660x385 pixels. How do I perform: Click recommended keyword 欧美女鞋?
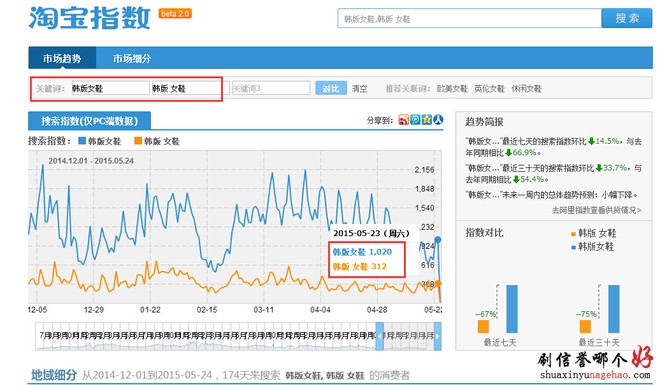452,89
